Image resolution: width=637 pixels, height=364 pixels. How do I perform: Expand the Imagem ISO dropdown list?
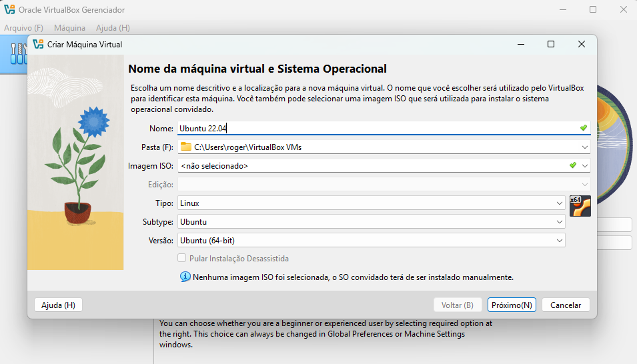tap(584, 166)
